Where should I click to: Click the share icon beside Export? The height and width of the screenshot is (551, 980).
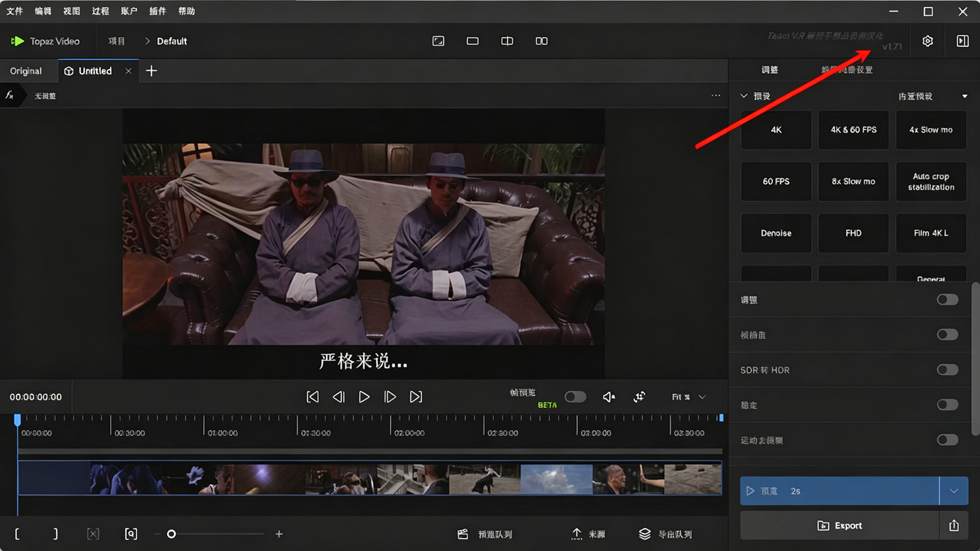[x=954, y=526]
